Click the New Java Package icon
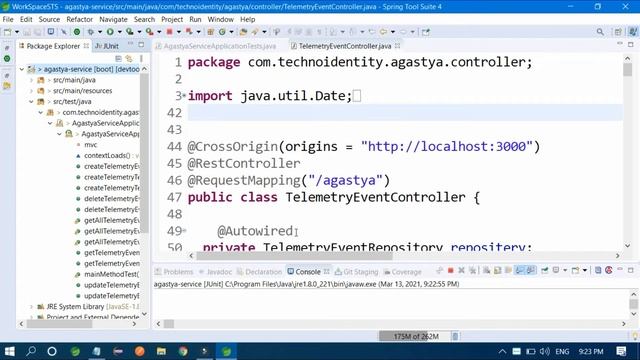This screenshot has width=640, height=360. pyautogui.click(x=211, y=32)
